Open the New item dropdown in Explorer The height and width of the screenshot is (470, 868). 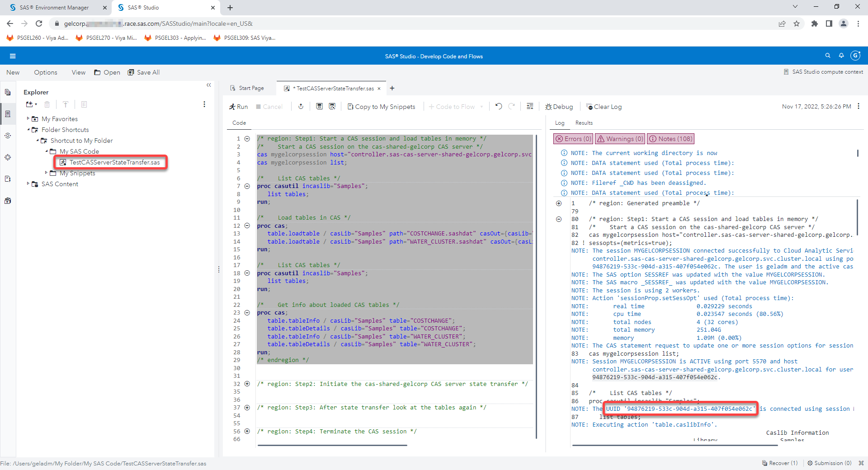[32, 104]
